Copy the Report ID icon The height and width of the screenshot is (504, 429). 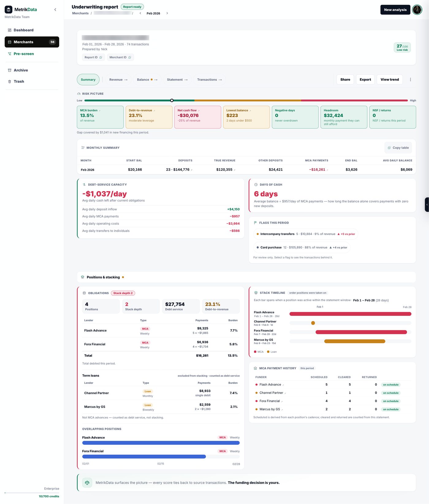click(101, 57)
